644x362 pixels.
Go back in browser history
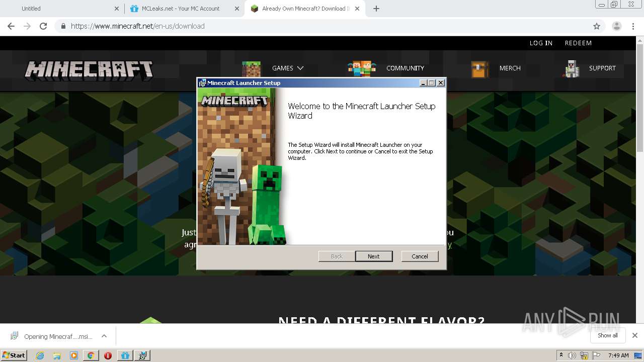pyautogui.click(x=11, y=26)
